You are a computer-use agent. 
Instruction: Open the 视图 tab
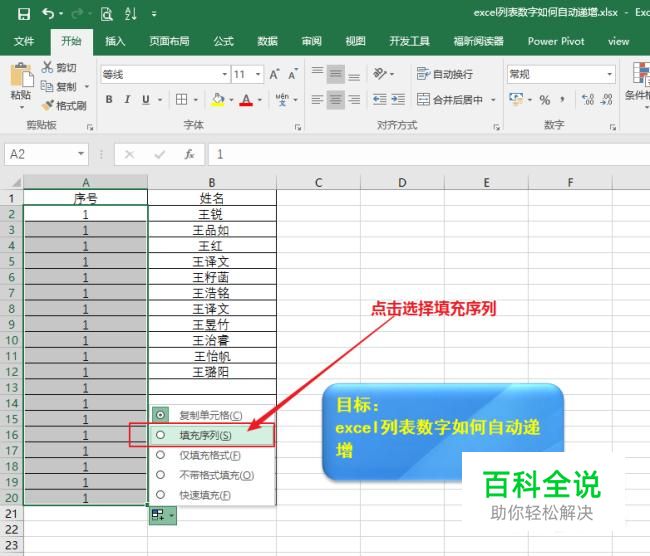355,41
